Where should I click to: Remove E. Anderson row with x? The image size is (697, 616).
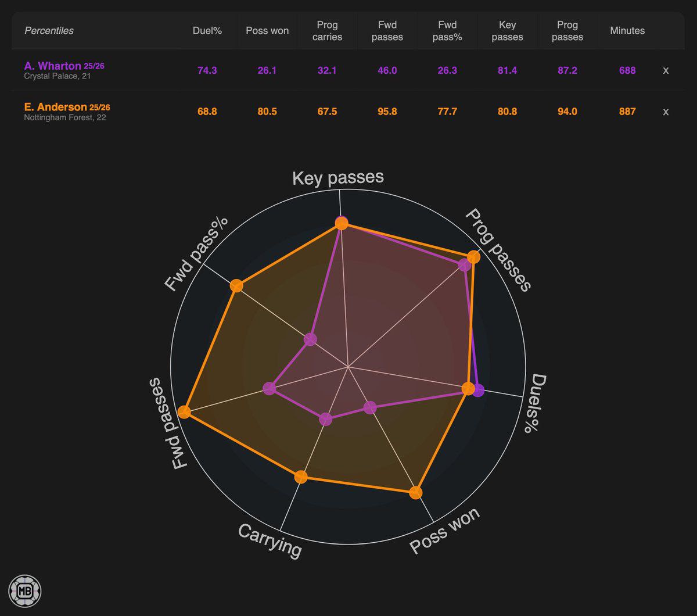click(666, 112)
